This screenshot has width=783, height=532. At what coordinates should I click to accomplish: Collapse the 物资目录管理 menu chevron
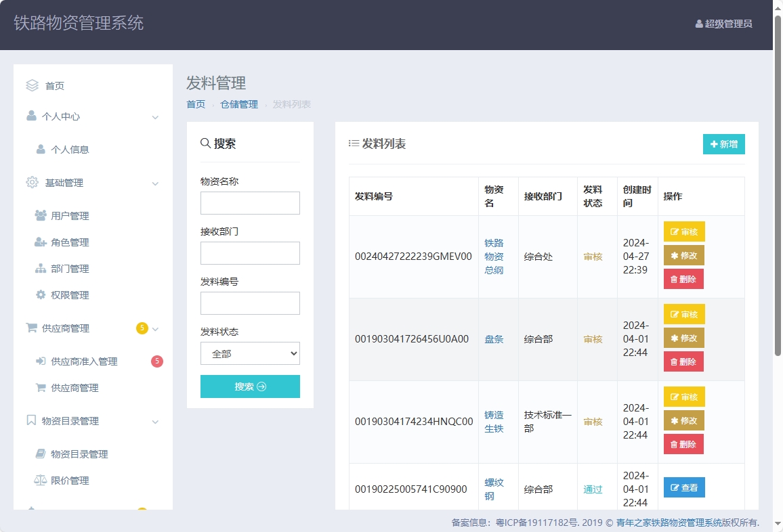[x=156, y=420]
